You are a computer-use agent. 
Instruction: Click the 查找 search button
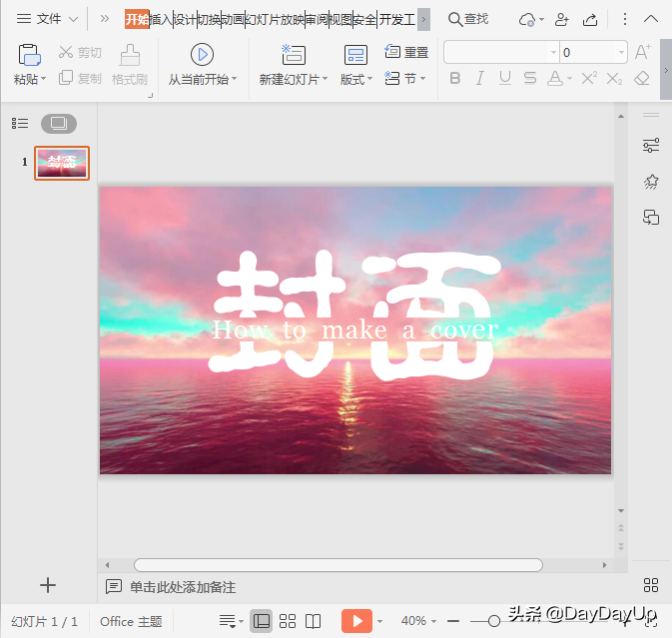tap(468, 19)
